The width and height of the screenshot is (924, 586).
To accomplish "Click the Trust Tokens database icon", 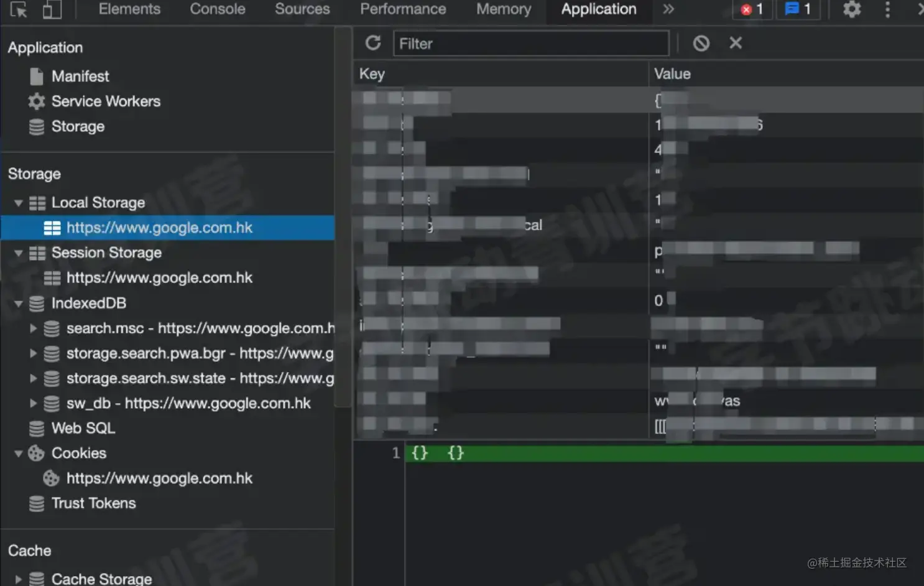I will pos(37,503).
